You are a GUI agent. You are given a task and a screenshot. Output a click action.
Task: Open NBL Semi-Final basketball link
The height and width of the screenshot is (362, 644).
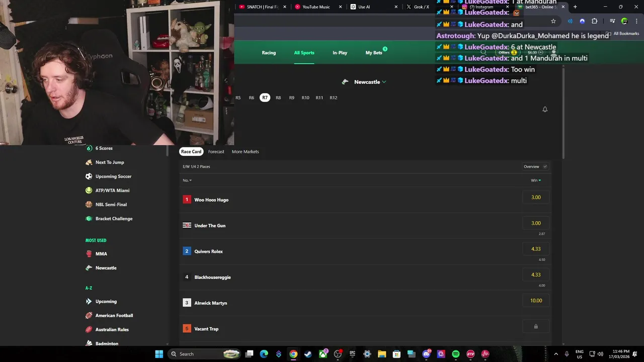click(x=106, y=205)
